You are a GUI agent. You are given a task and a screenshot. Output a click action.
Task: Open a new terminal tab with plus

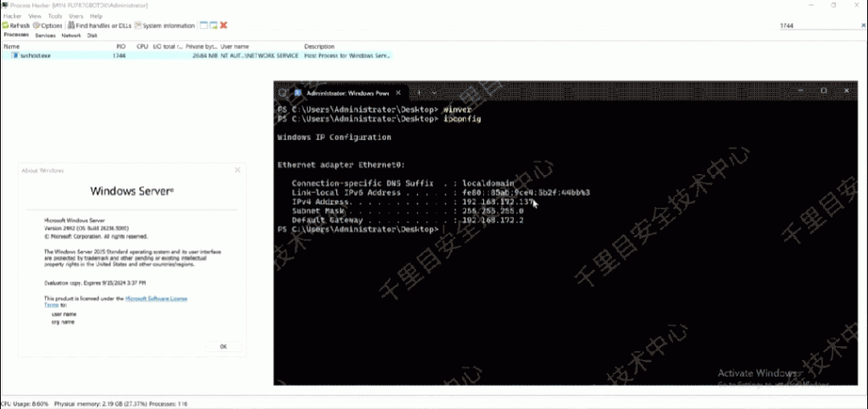coord(420,92)
